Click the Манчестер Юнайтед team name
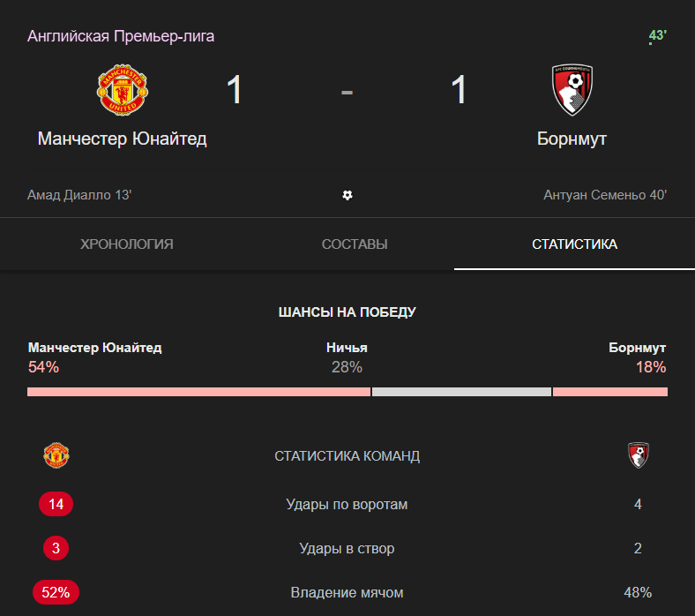This screenshot has height=616, width=695. [123, 139]
